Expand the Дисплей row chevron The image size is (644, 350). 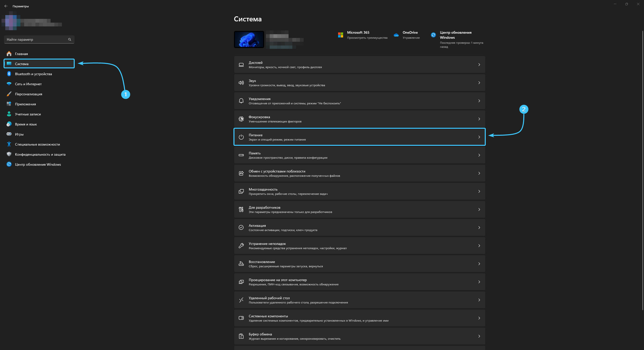click(479, 65)
